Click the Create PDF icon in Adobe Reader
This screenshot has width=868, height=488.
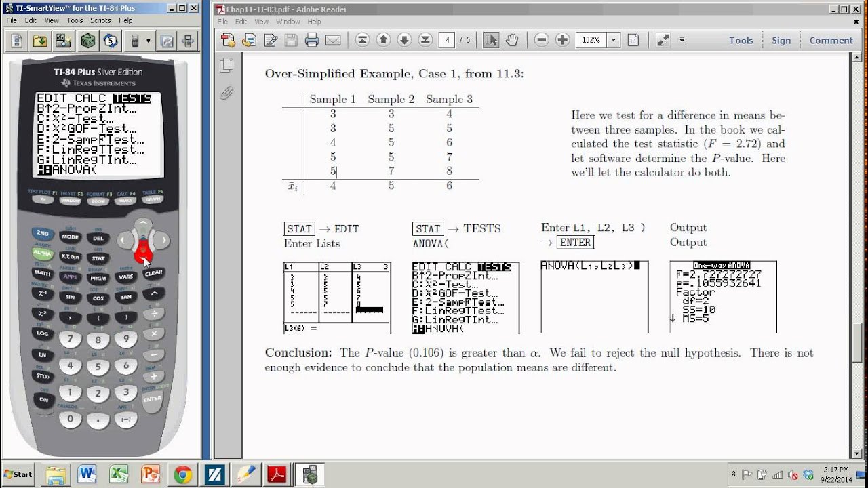pyautogui.click(x=228, y=40)
